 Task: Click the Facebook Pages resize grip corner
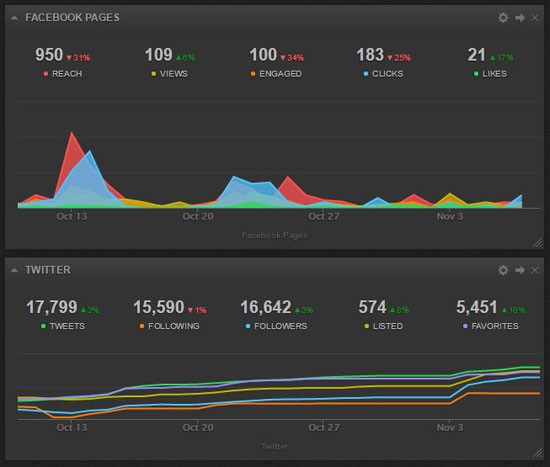pos(538,243)
